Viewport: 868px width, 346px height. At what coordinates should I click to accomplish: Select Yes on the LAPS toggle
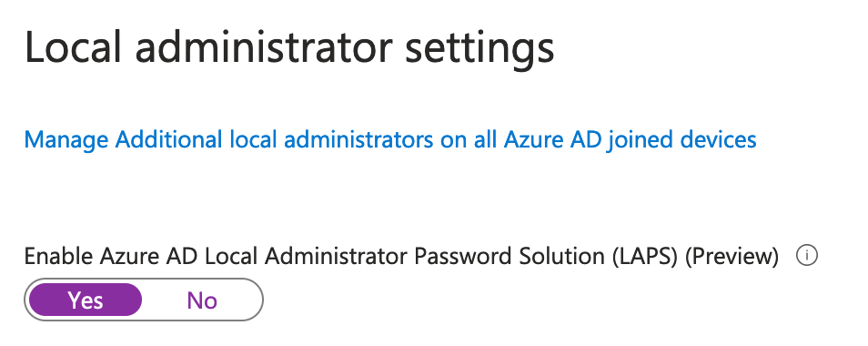click(86, 300)
